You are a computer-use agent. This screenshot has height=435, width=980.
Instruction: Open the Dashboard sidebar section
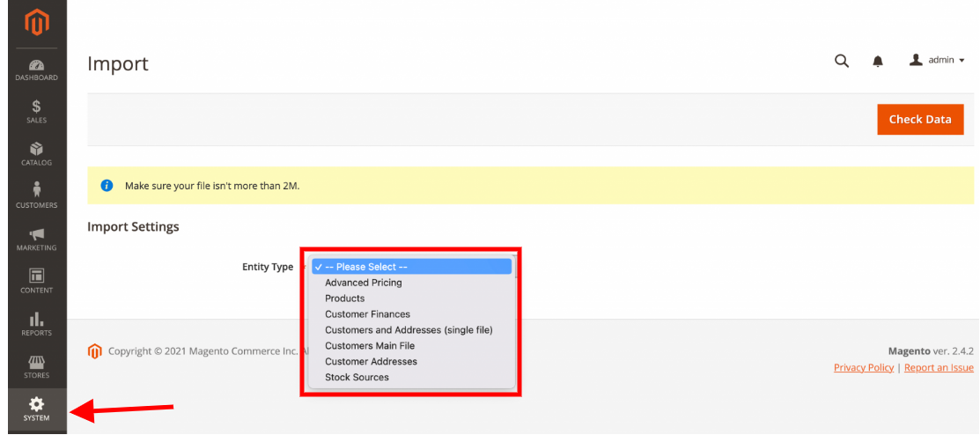36,70
